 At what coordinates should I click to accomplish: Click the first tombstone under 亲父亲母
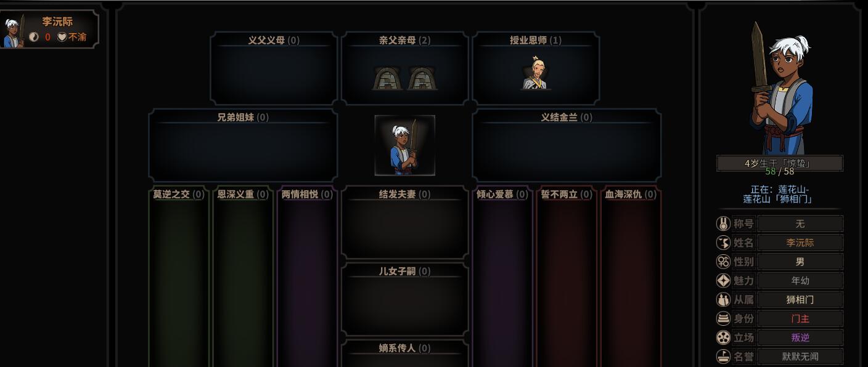pos(387,78)
